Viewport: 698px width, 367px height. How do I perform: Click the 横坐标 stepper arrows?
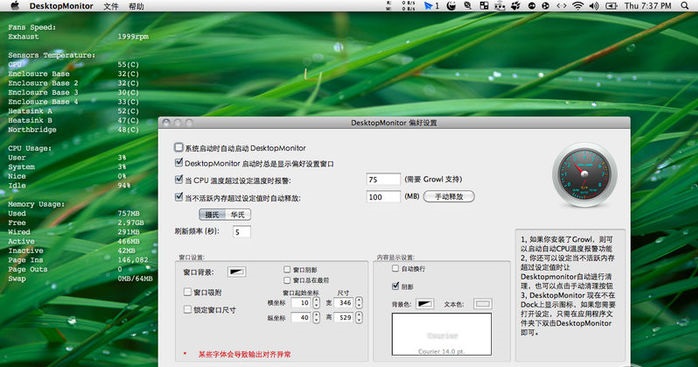point(316,303)
